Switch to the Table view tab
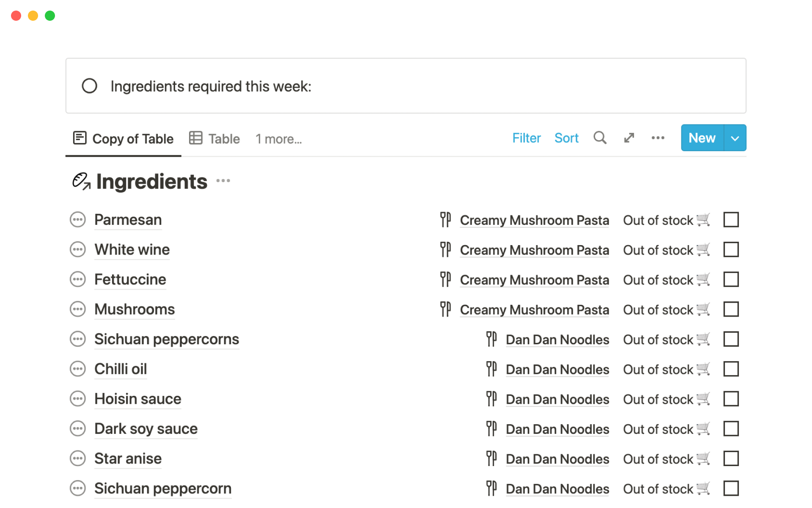This screenshot has height=508, width=812. click(215, 139)
